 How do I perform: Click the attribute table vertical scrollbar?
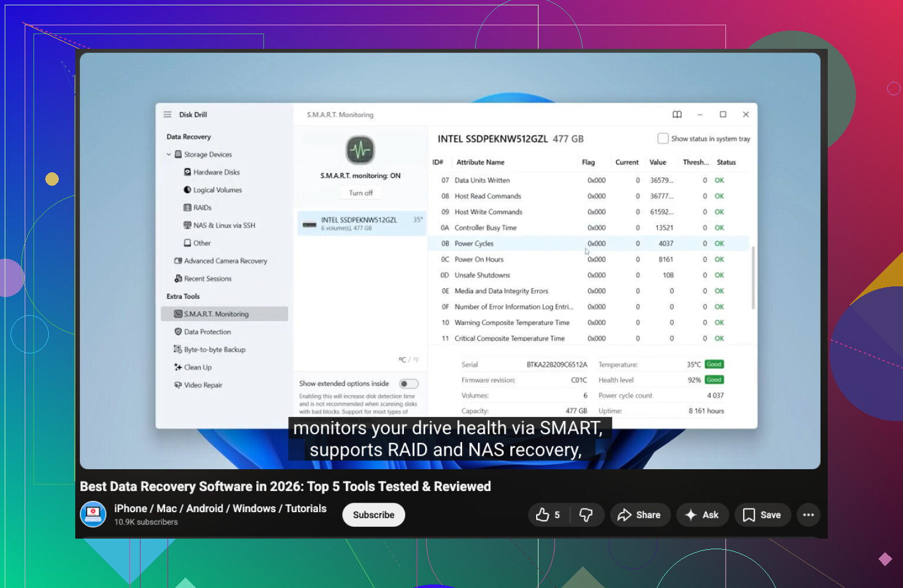pos(753,278)
